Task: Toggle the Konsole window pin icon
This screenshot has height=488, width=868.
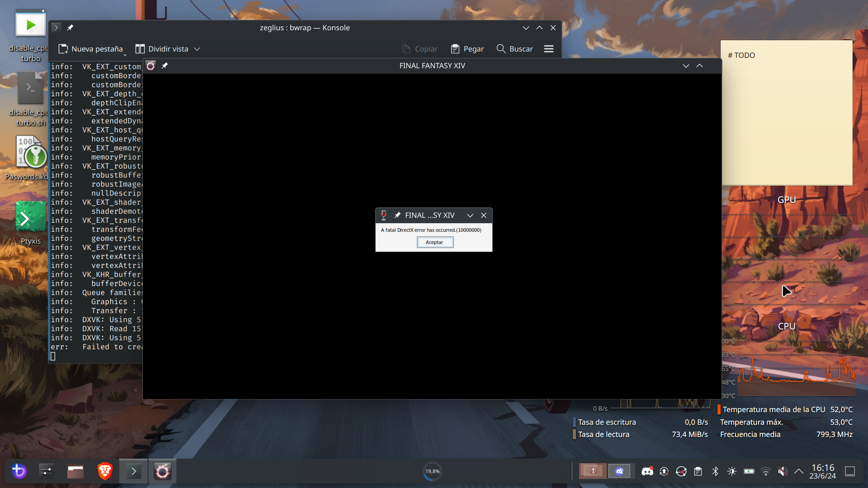Action: 70,28
